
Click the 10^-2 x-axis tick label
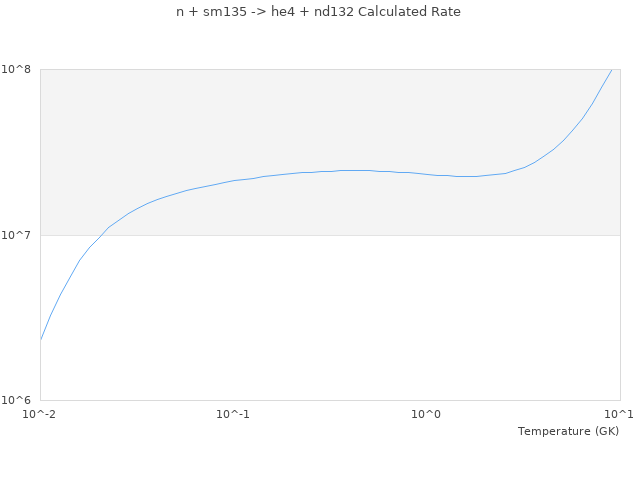40,414
